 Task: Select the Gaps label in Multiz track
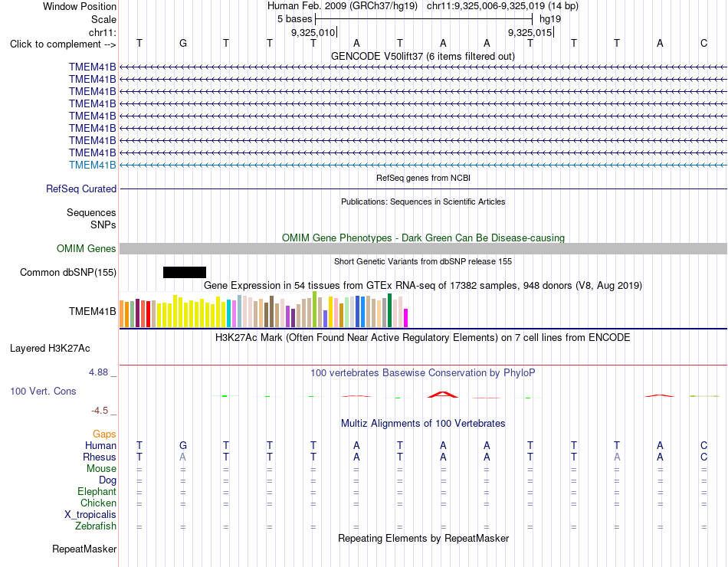click(104, 434)
